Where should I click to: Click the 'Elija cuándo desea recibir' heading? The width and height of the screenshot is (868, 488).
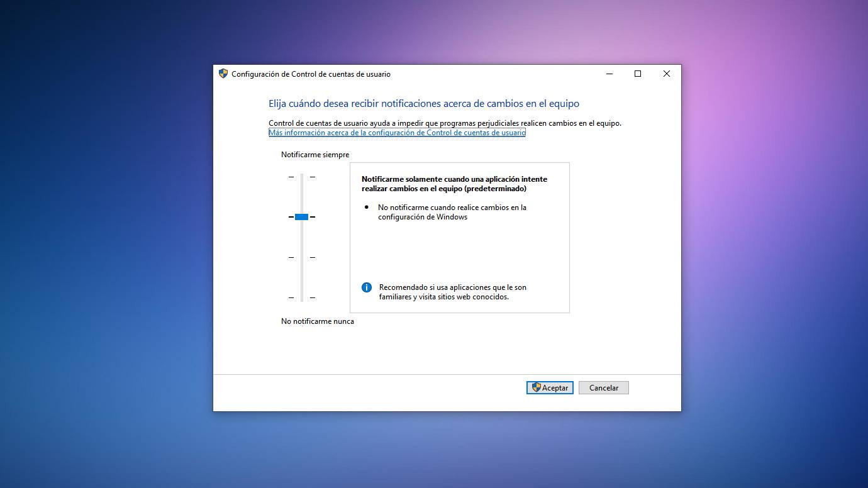(x=423, y=104)
